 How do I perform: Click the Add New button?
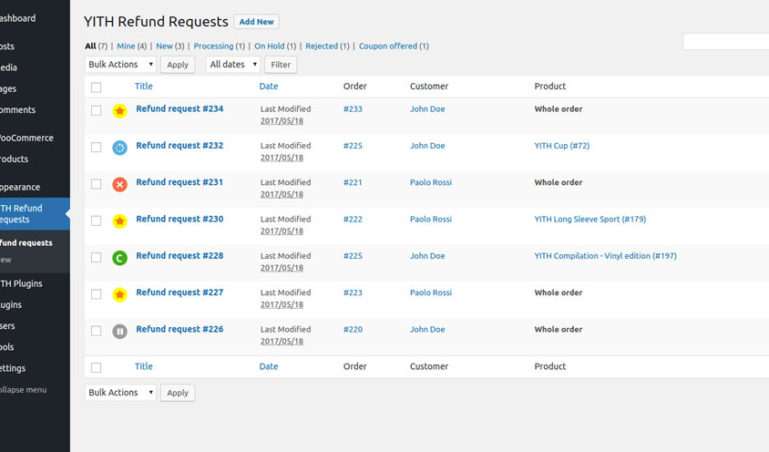(x=256, y=22)
